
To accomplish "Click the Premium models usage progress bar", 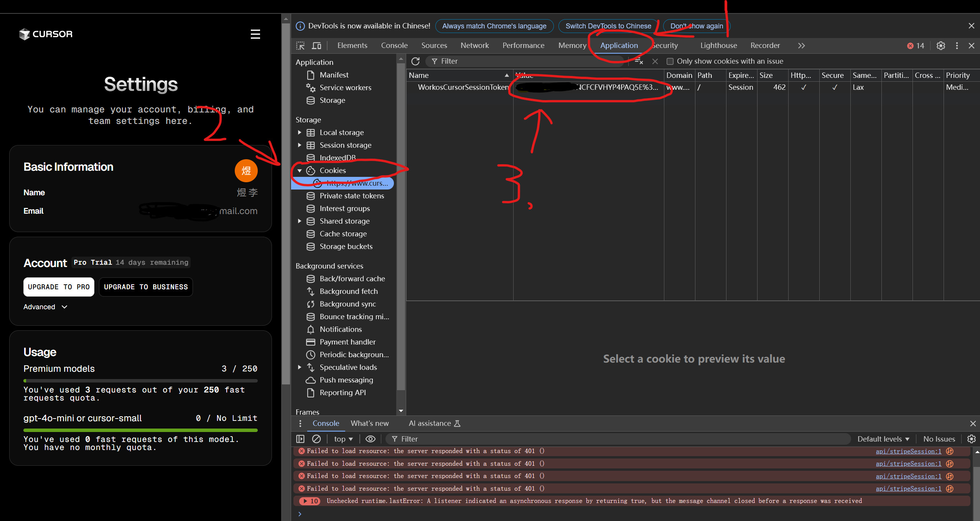I will pos(140,381).
